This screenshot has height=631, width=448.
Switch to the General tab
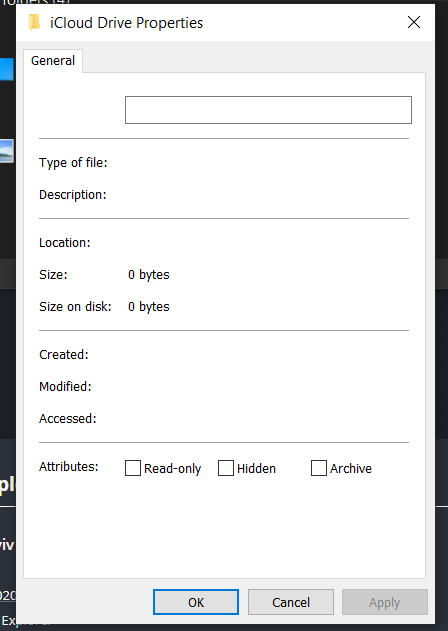53,61
